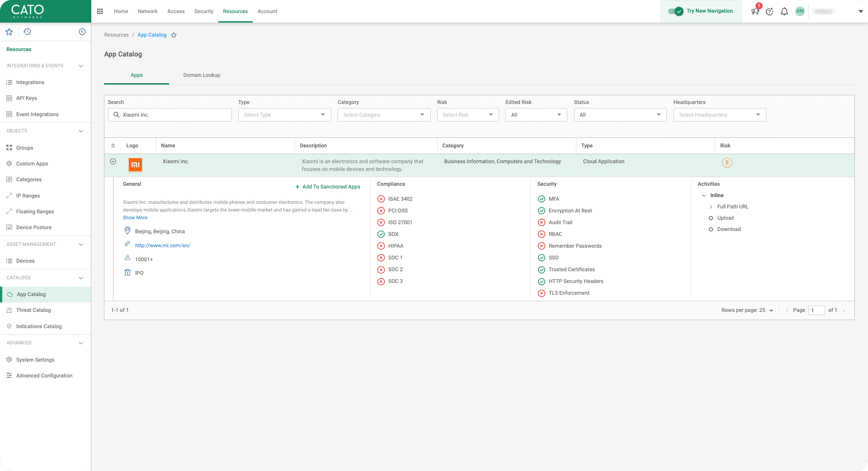Image resolution: width=868 pixels, height=471 pixels.
Task: Click the MFA supported check icon
Action: click(x=542, y=199)
